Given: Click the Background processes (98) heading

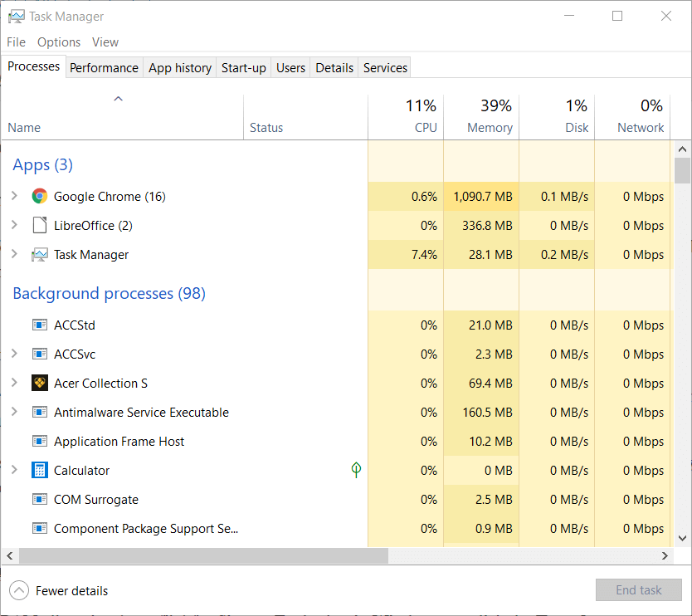Looking at the screenshot, I should pos(109,293).
